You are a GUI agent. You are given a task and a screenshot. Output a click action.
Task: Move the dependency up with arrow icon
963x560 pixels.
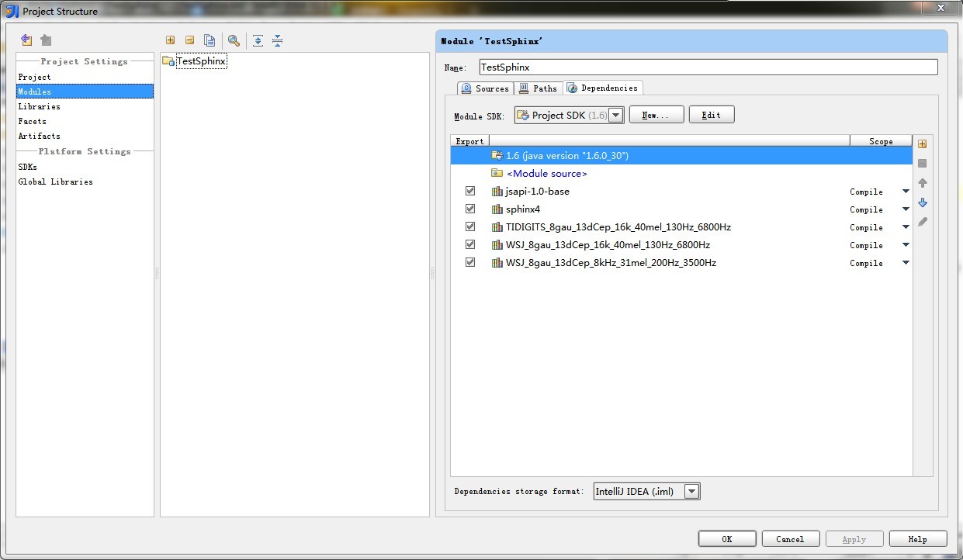click(922, 183)
